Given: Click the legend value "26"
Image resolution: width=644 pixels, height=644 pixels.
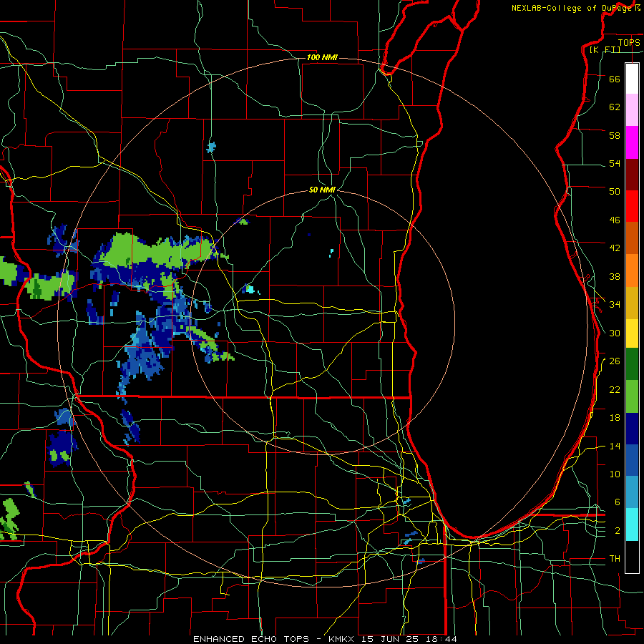Looking at the screenshot, I should pos(615,361).
